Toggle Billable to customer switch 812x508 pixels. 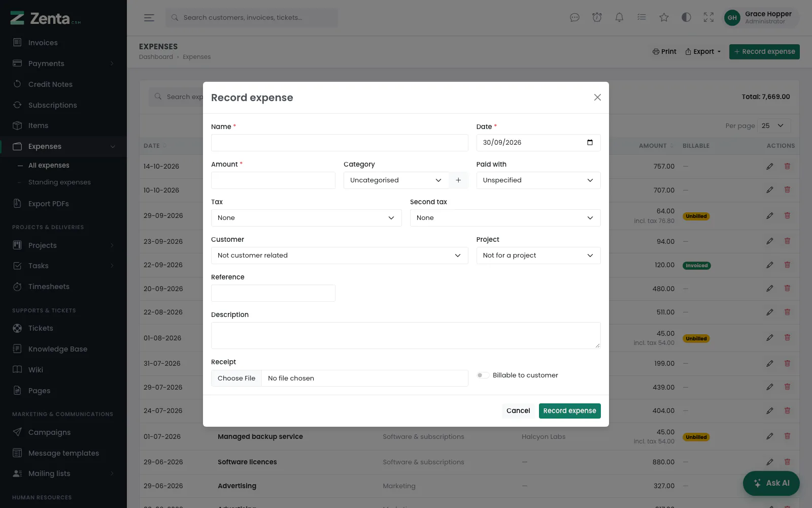[x=483, y=375]
